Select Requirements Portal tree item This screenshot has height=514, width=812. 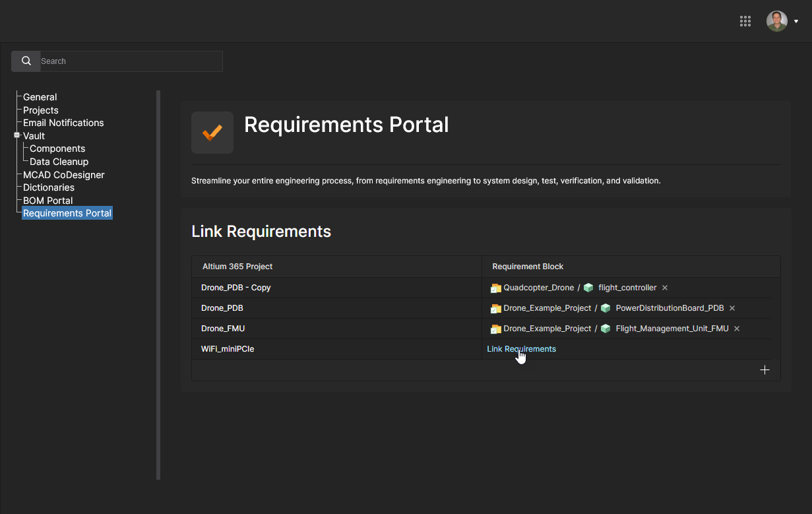coord(67,213)
